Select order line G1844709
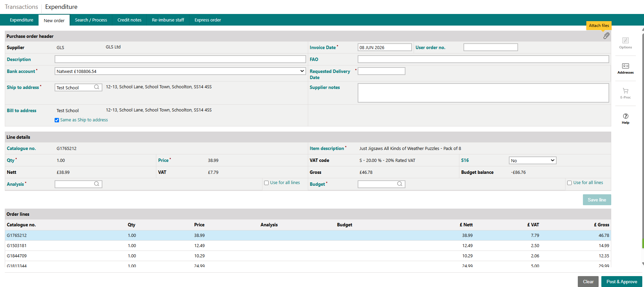 coord(308,256)
